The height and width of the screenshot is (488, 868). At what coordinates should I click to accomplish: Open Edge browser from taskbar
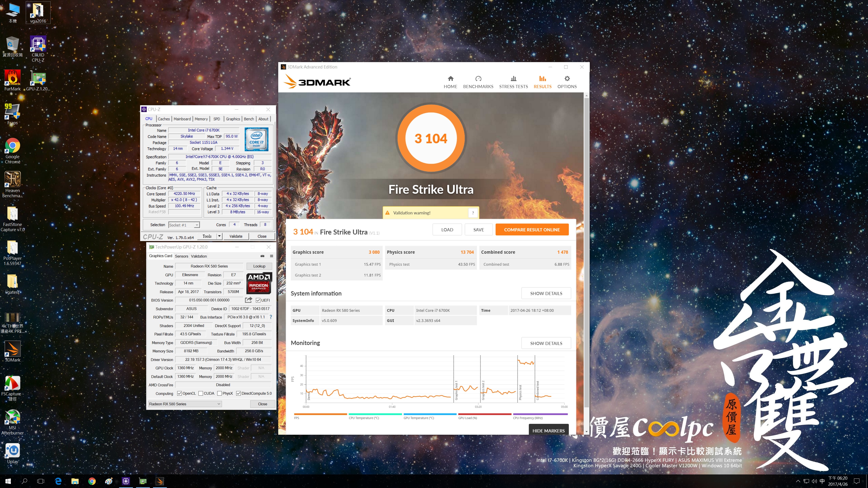click(58, 481)
